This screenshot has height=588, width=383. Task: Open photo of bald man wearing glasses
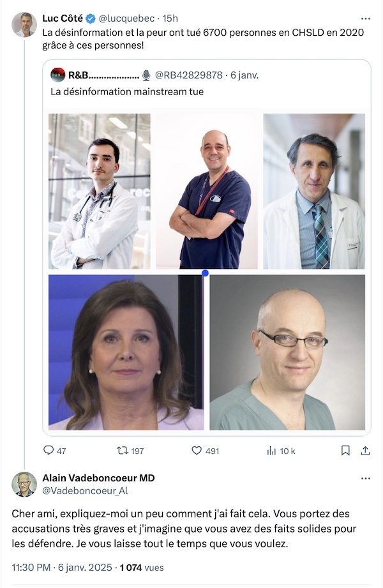pyautogui.click(x=287, y=352)
